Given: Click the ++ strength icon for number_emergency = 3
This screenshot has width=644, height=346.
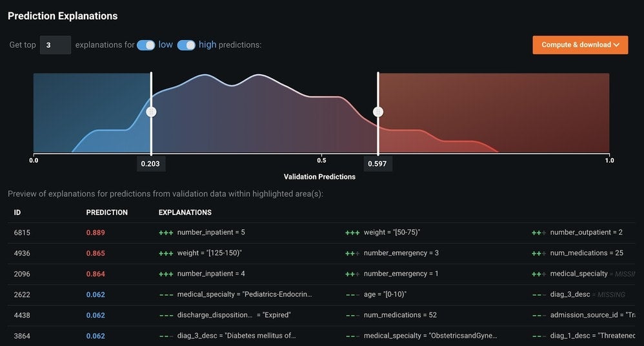Looking at the screenshot, I should 352,253.
